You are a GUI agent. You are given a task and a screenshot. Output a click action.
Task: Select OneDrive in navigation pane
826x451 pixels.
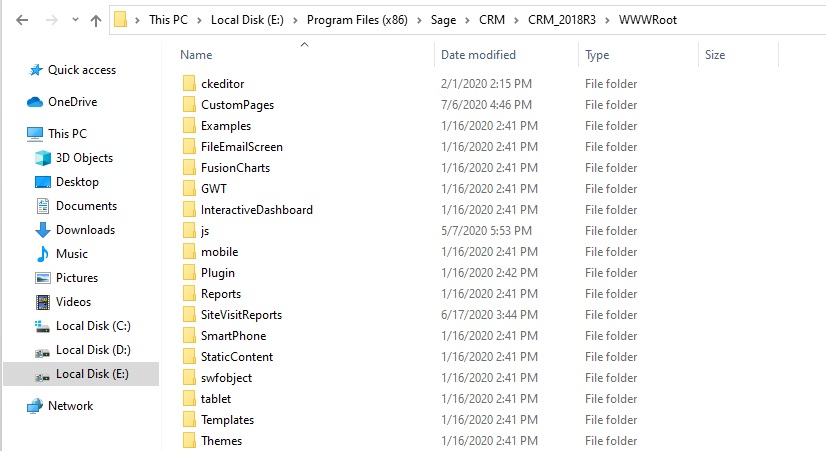[x=73, y=102]
